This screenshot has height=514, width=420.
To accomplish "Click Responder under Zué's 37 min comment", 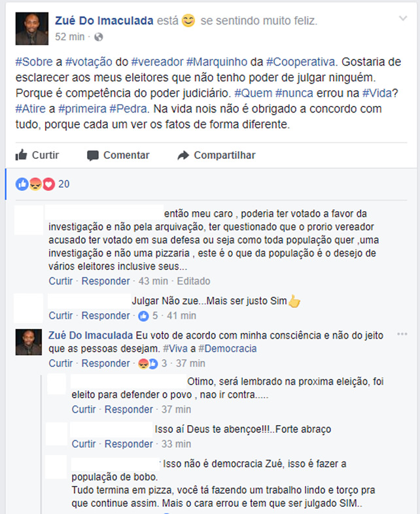I will pos(105,363).
